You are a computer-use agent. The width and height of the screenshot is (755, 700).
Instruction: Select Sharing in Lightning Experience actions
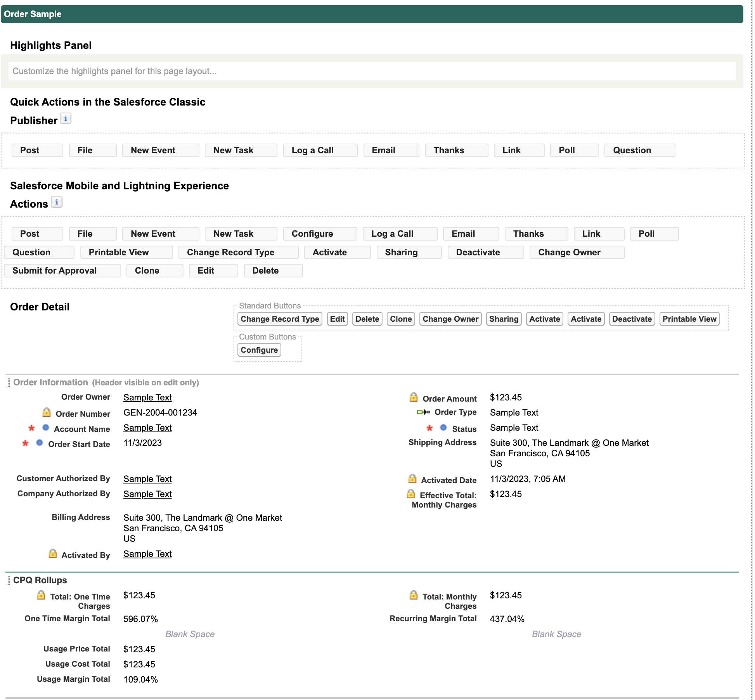[409, 253]
